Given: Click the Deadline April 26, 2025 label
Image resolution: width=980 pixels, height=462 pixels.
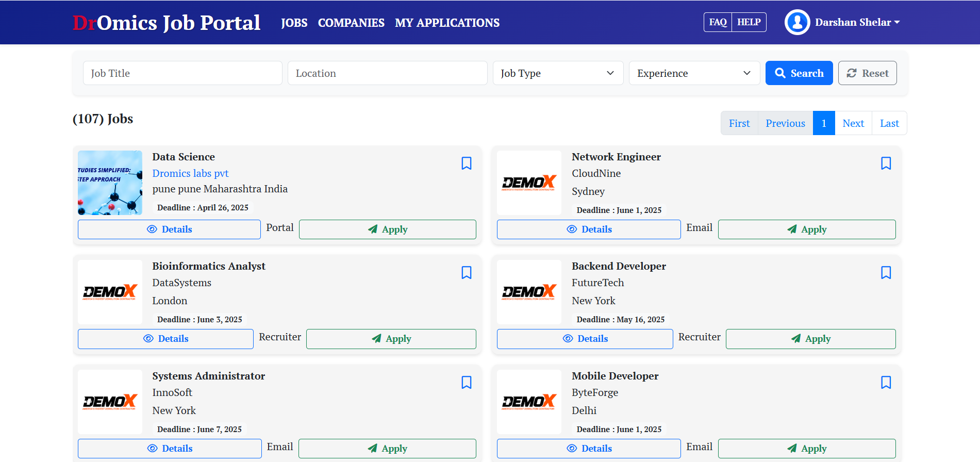Looking at the screenshot, I should [203, 207].
